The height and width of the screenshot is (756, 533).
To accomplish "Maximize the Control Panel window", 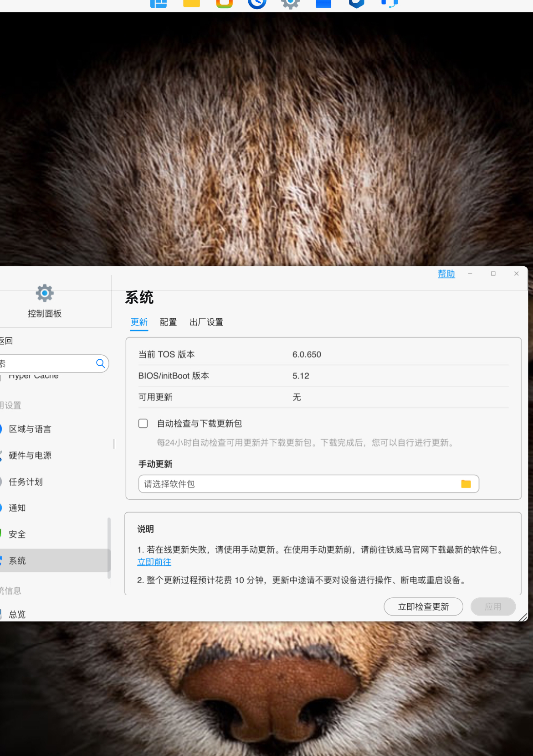I will point(493,274).
